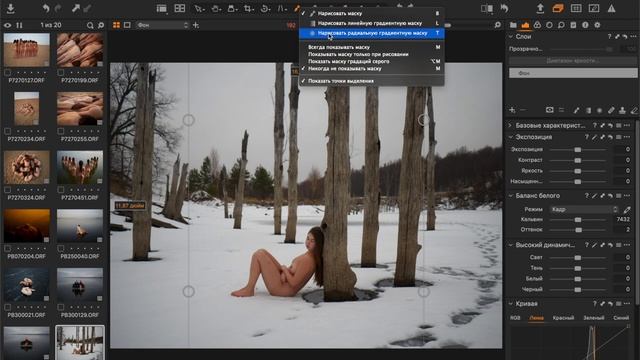Viewport: 640px width, 360px height.
Task: Add new layer with plus icon
Action: point(512,110)
